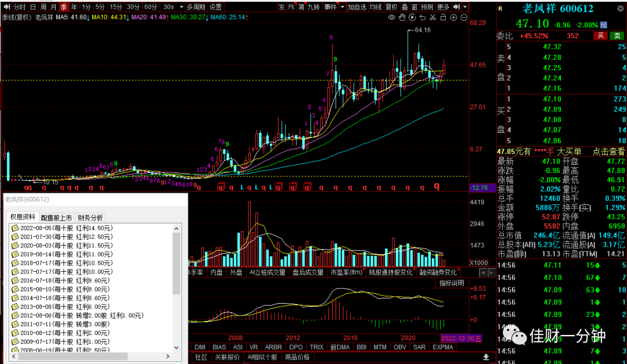Viewport: 627px width, 364px height.
Task: Switch to the 配售股上市 tab
Action: point(56,218)
